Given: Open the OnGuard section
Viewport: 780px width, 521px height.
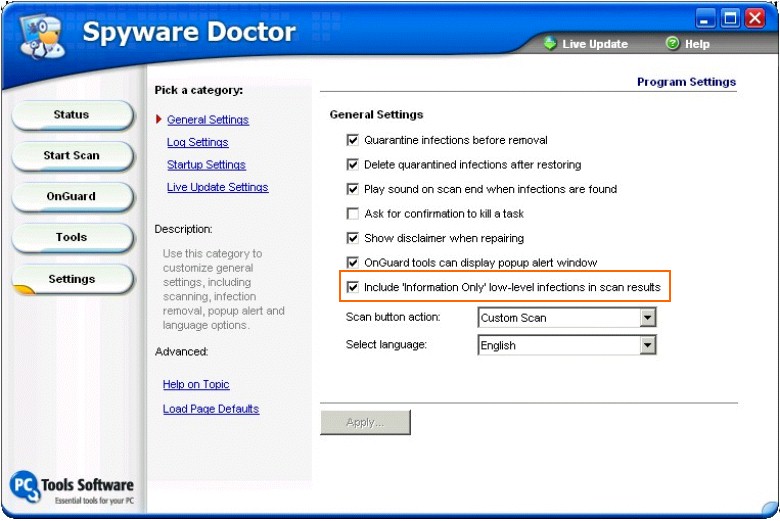Looking at the screenshot, I should pos(72,197).
